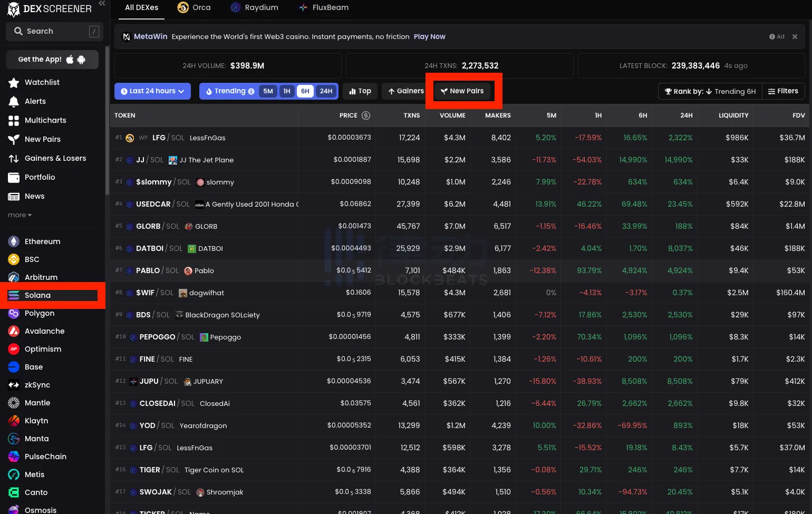
Task: Click the dollar icon beside PRICE header
Action: tap(366, 115)
